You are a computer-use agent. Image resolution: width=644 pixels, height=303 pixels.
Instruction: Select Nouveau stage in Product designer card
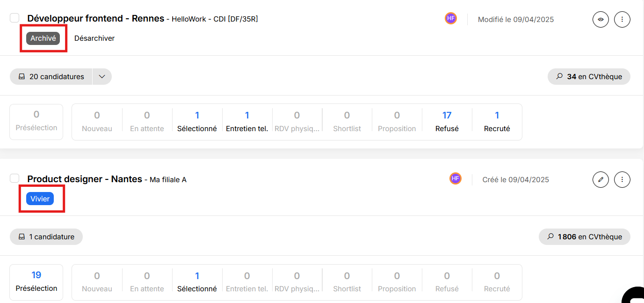(x=97, y=282)
